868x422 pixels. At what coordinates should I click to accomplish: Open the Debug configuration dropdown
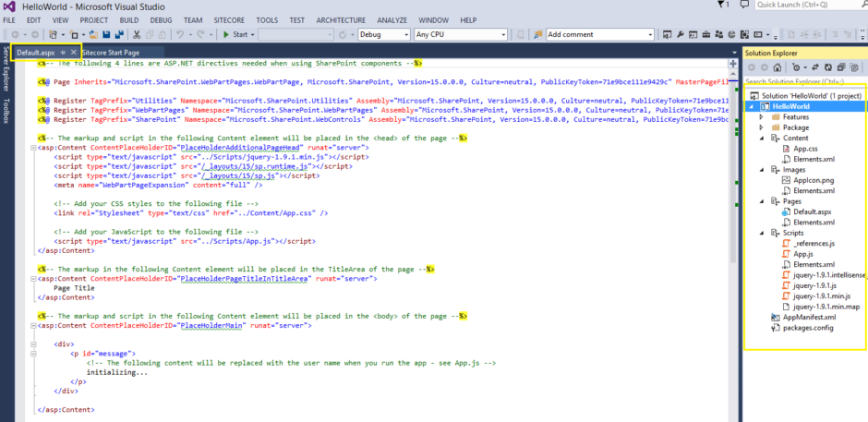[x=383, y=35]
